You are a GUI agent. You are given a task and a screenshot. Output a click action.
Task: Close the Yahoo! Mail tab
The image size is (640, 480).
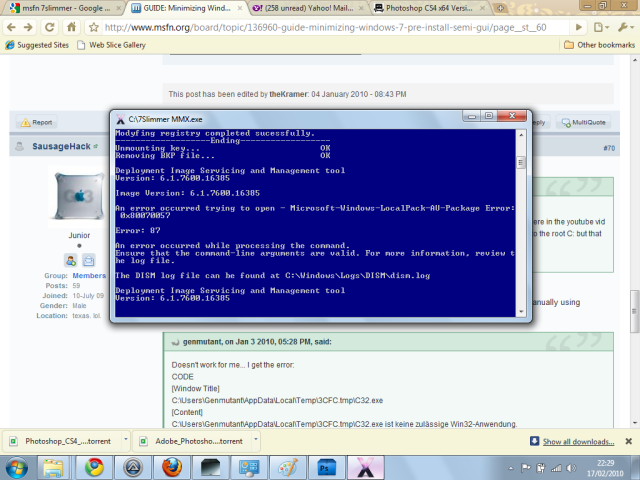(361, 8)
